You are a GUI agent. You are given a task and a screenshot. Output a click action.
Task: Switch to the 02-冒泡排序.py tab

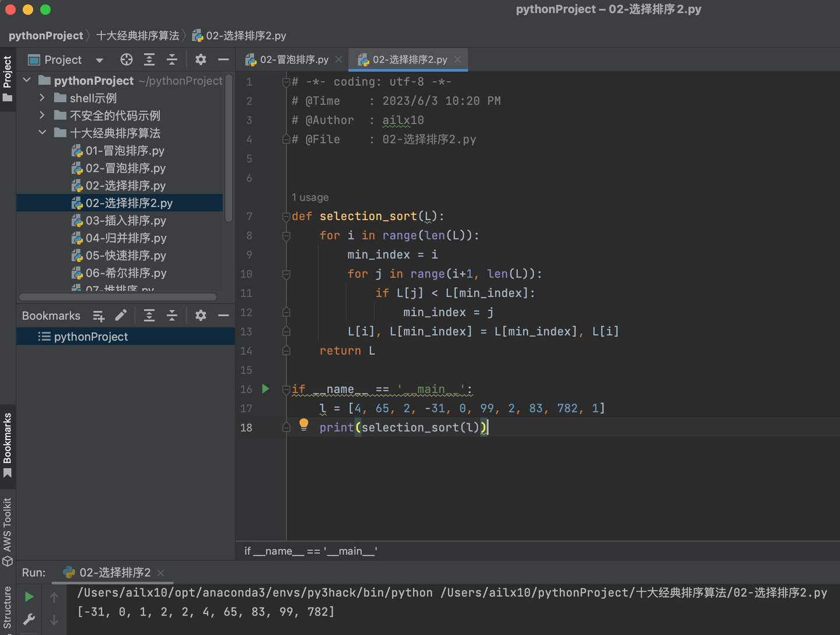293,60
